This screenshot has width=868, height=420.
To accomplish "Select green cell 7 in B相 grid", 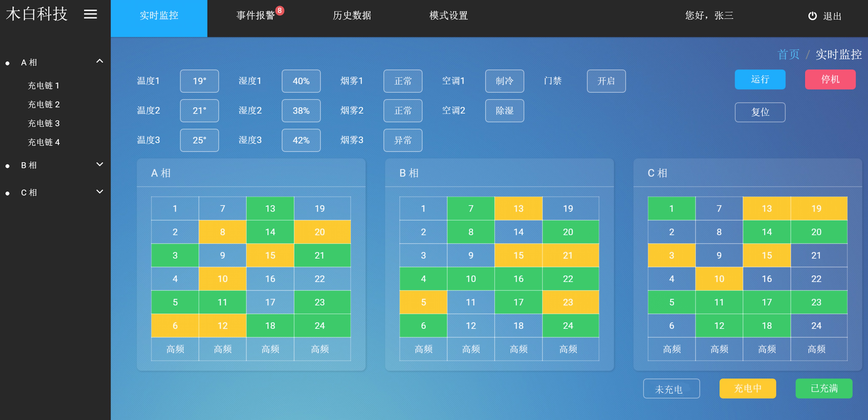I will tap(471, 209).
